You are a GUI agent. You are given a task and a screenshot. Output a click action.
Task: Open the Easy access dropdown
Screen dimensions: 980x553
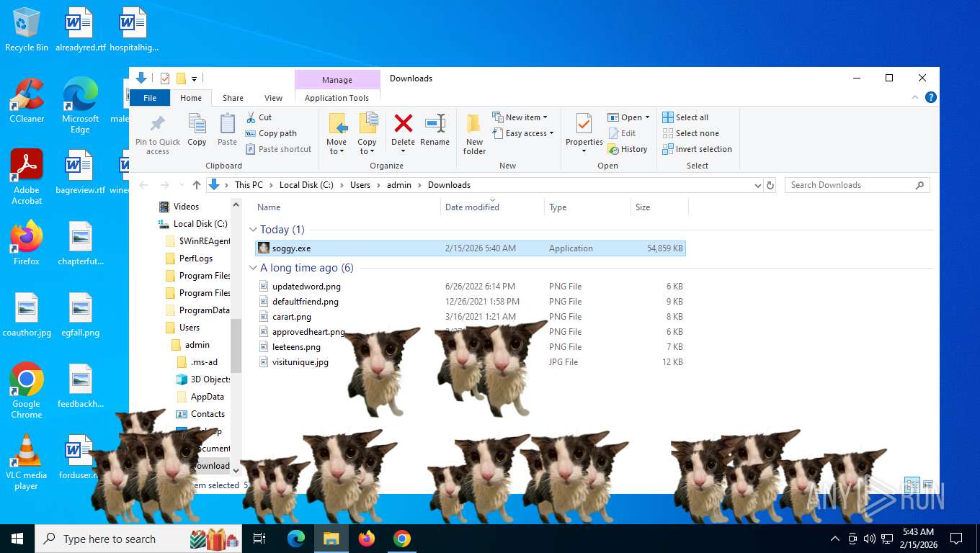click(x=524, y=133)
